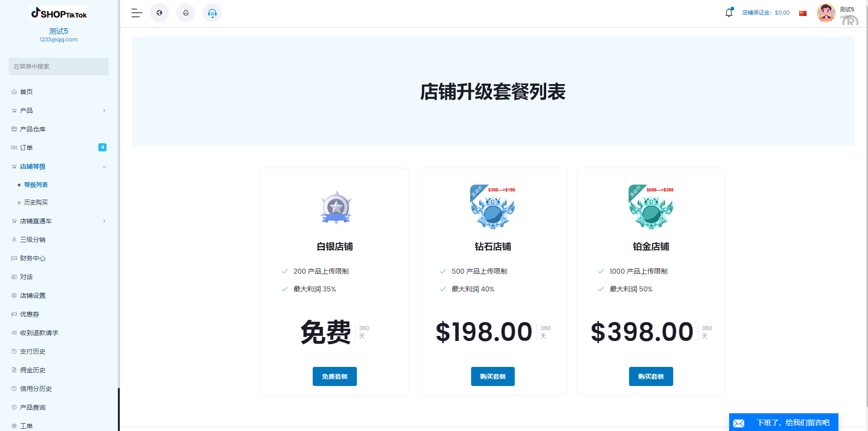Select the 历史购买 submenu option
The height and width of the screenshot is (431, 868).
pos(36,202)
